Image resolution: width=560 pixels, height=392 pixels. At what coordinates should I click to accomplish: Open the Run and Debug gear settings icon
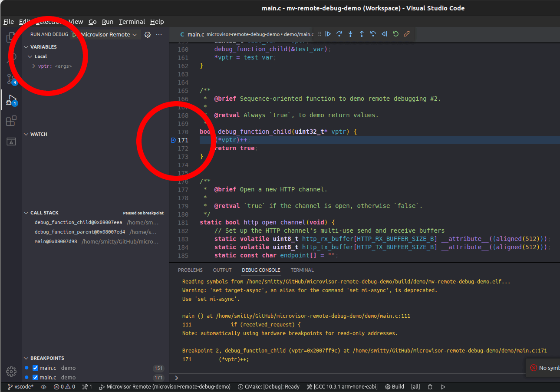(147, 34)
